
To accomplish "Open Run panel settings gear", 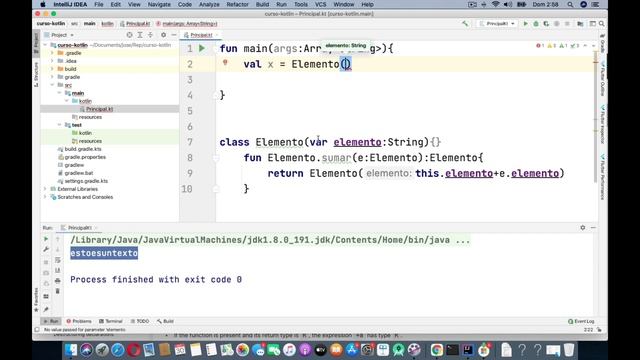I will [x=582, y=227].
